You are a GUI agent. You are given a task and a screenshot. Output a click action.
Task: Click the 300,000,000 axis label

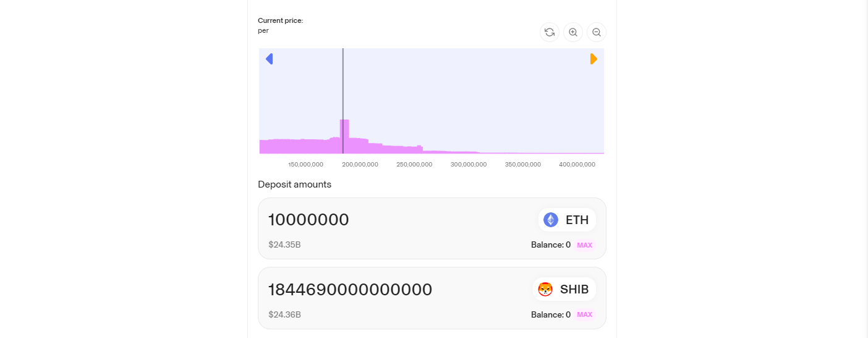click(469, 165)
